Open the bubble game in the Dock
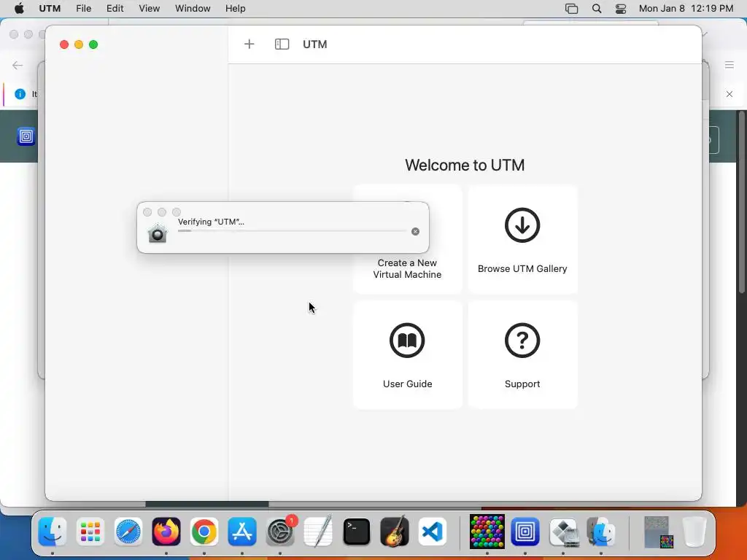This screenshot has height=560, width=747. pyautogui.click(x=487, y=532)
